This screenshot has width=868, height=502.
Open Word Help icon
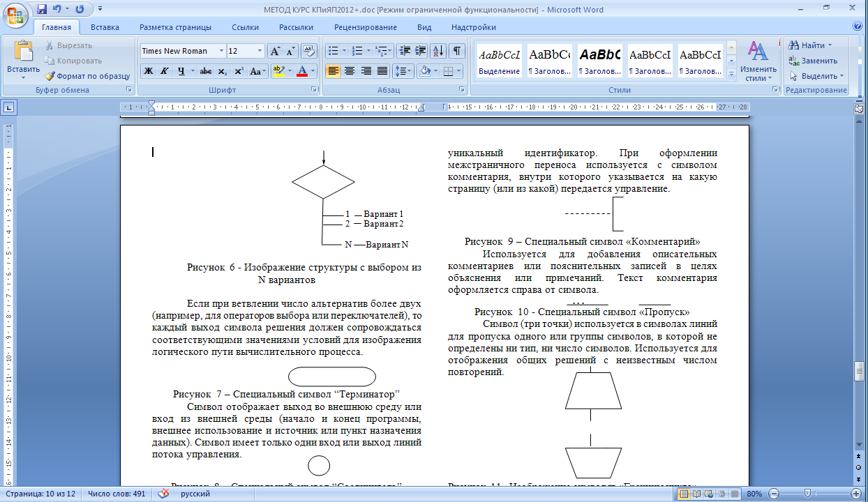point(858,26)
